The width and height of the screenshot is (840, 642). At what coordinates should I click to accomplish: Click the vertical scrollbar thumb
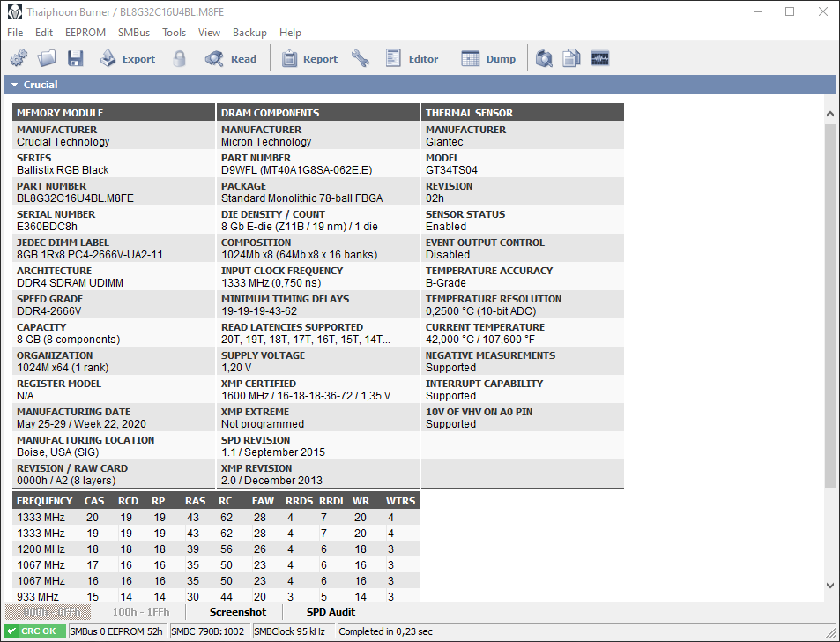[829, 305]
